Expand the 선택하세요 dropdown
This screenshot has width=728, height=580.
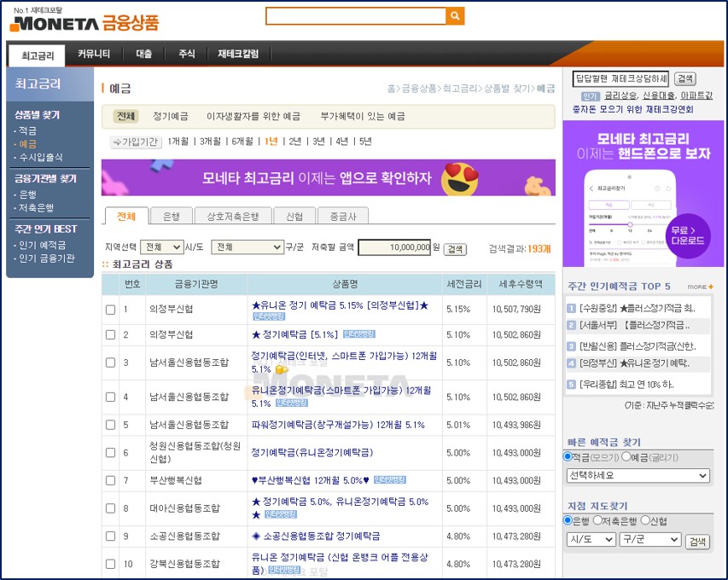(638, 476)
